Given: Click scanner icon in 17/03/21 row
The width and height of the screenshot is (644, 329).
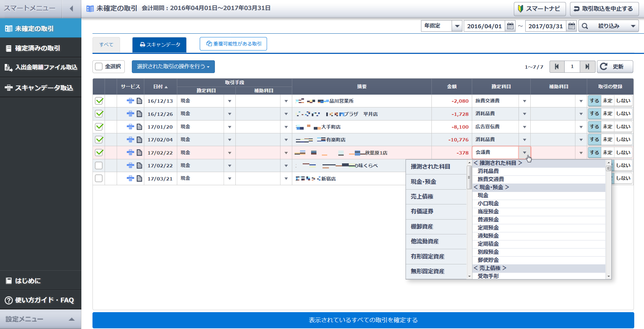Looking at the screenshot, I should [130, 178].
